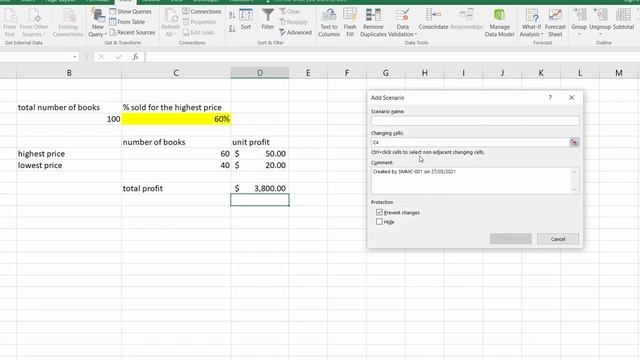Select column C header
The width and height of the screenshot is (640, 360).
click(x=176, y=73)
